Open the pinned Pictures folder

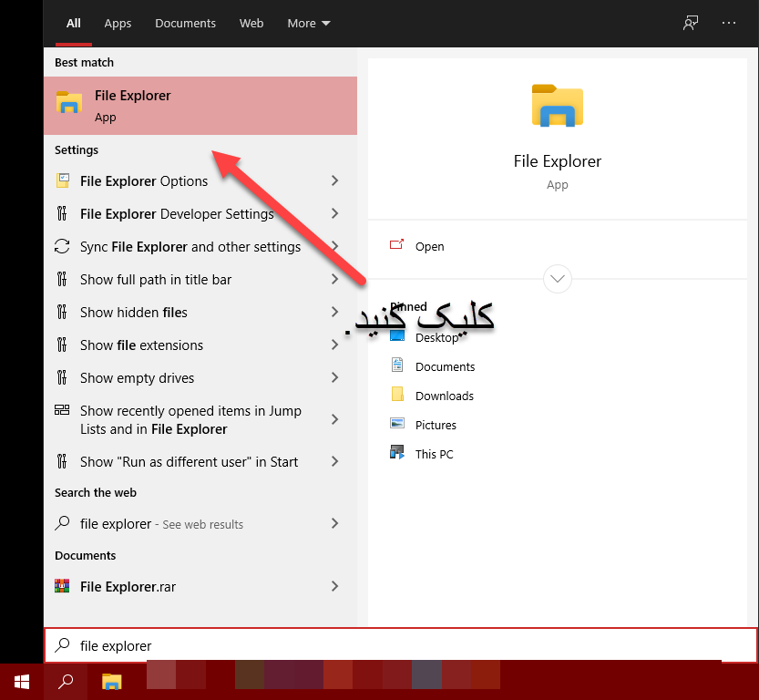pyautogui.click(x=436, y=425)
